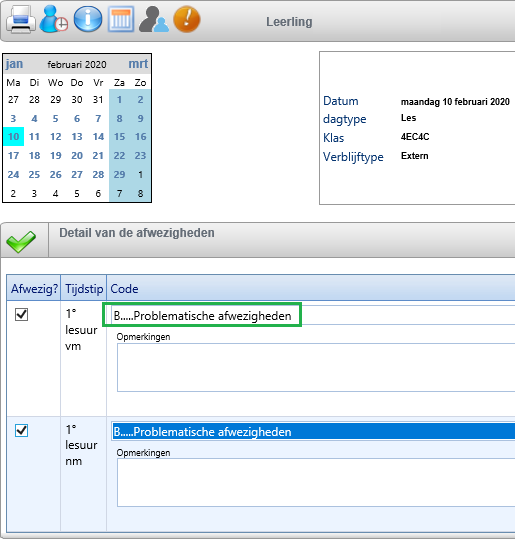Open the calendar table icon
515x539 pixels.
[121, 19]
